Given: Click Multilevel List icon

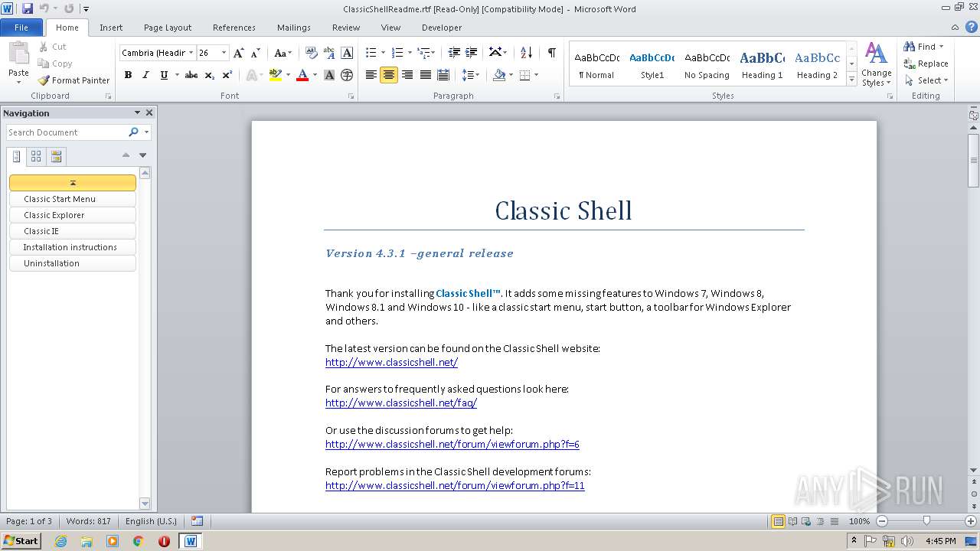Looking at the screenshot, I should (423, 53).
